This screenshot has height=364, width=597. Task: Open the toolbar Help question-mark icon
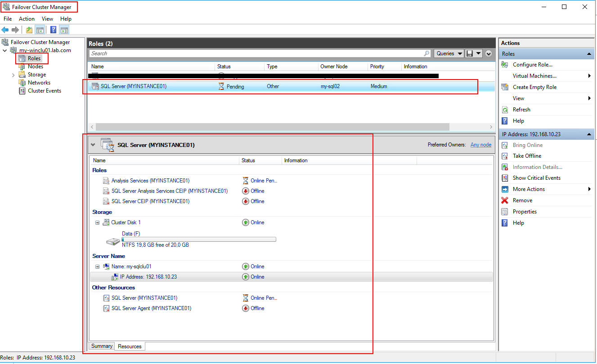click(x=54, y=30)
